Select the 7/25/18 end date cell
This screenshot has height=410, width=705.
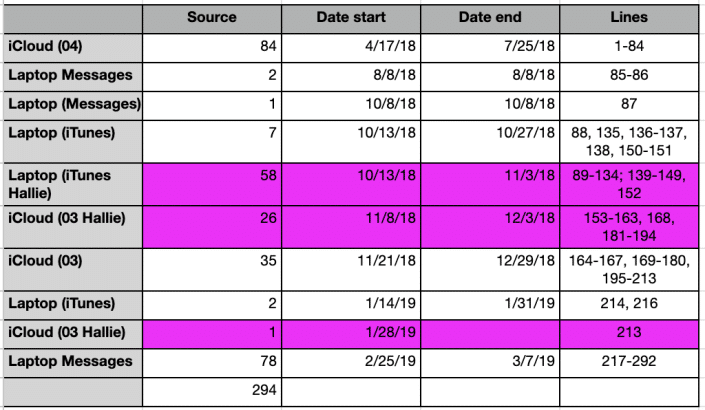(x=490, y=47)
